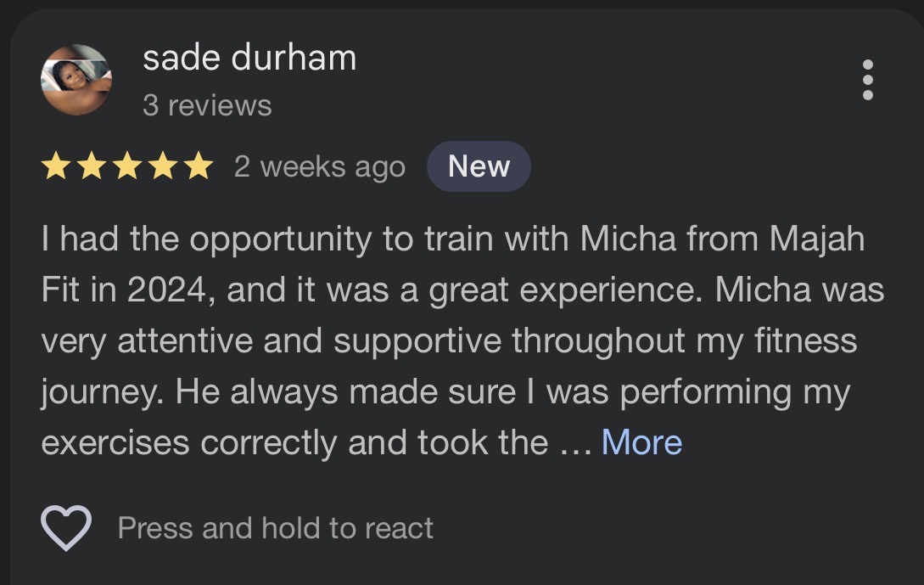Click the third star in the rating
The image size is (924, 585).
(x=128, y=166)
